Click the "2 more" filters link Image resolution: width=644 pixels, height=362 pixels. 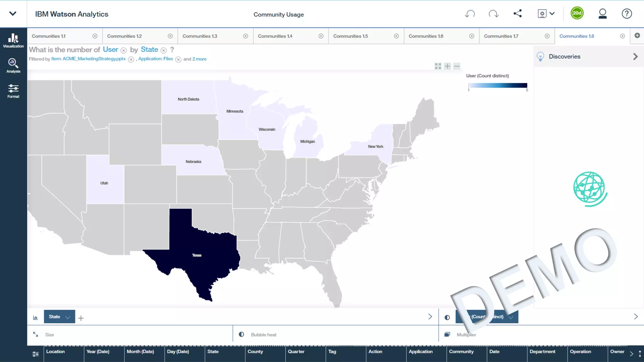(199, 59)
